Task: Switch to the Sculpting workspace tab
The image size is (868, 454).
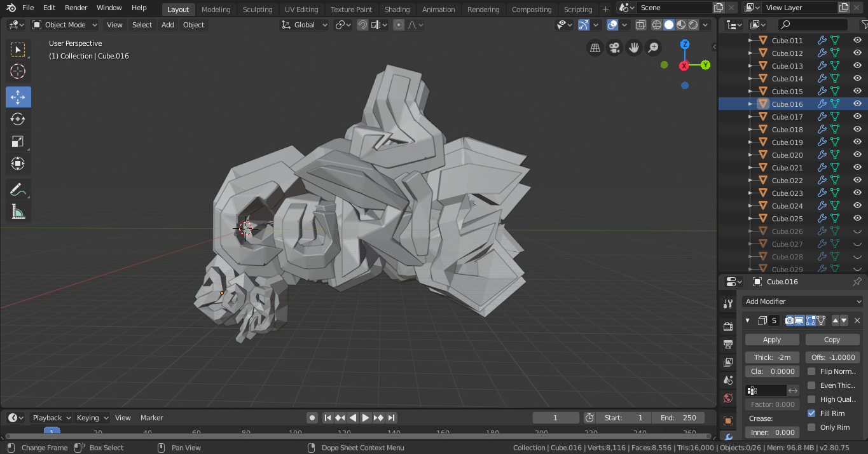Action: [x=257, y=10]
